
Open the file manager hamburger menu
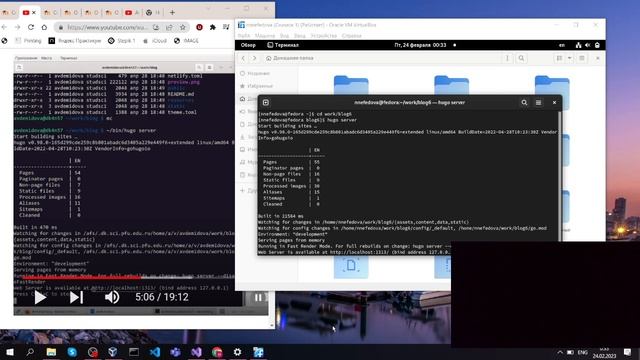click(582, 58)
